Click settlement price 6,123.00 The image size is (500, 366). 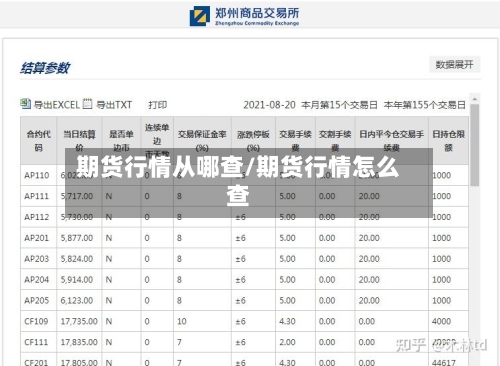[77, 300]
